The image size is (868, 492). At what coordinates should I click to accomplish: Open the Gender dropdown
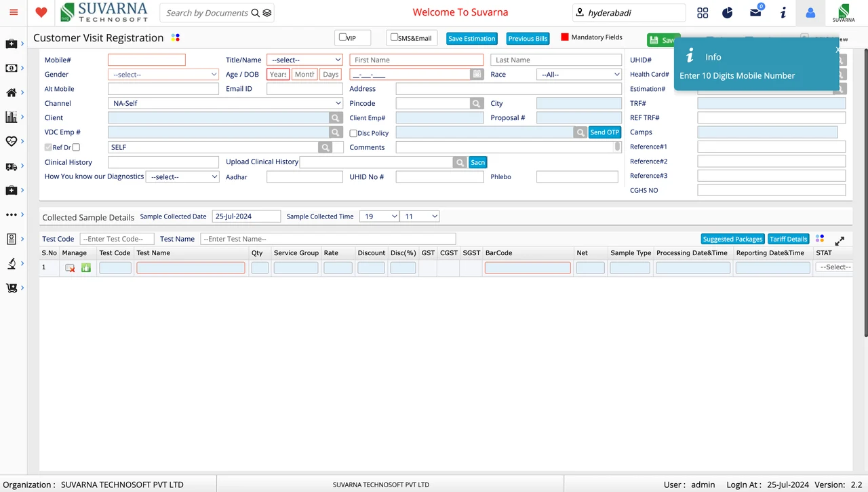coord(163,75)
